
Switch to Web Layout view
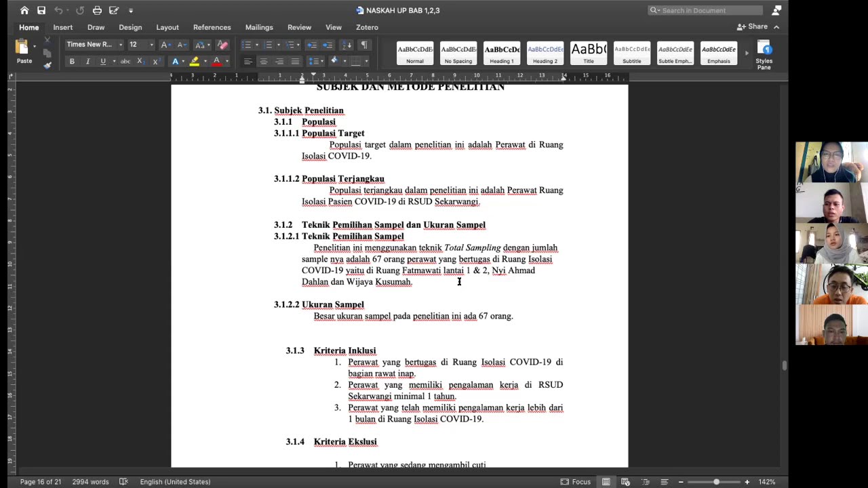click(x=625, y=482)
